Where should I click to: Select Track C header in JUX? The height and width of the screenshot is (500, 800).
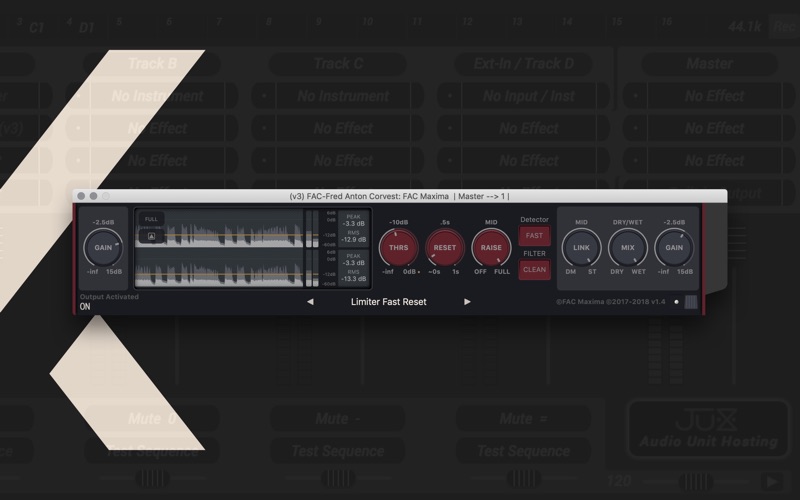(338, 64)
